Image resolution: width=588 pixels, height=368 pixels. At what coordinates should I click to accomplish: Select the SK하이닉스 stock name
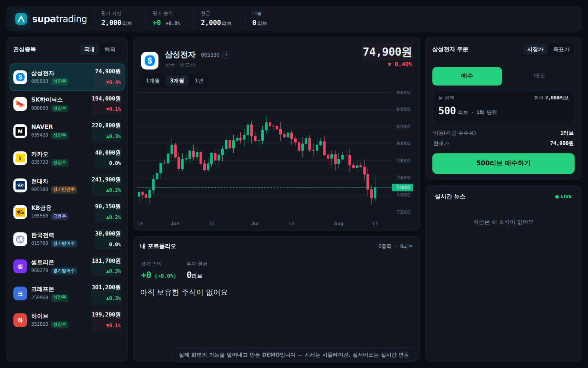coord(47,100)
